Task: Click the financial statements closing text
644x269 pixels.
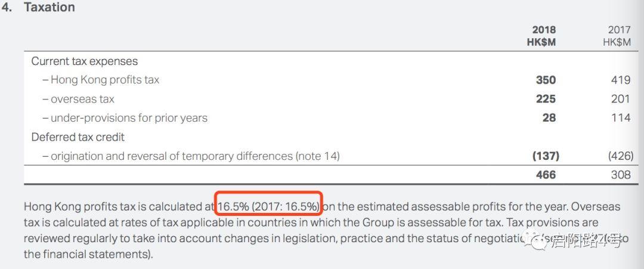Action: [88, 254]
